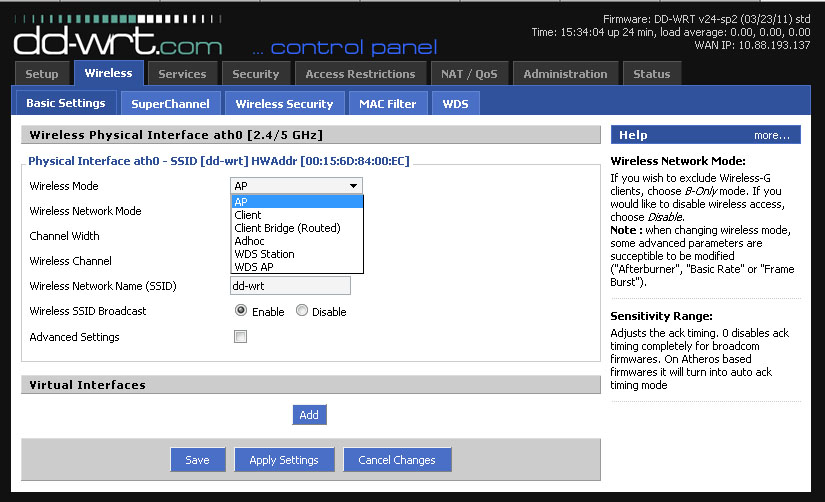Add a virtual interface
Image resolution: width=825 pixels, height=502 pixels.
pyautogui.click(x=309, y=415)
